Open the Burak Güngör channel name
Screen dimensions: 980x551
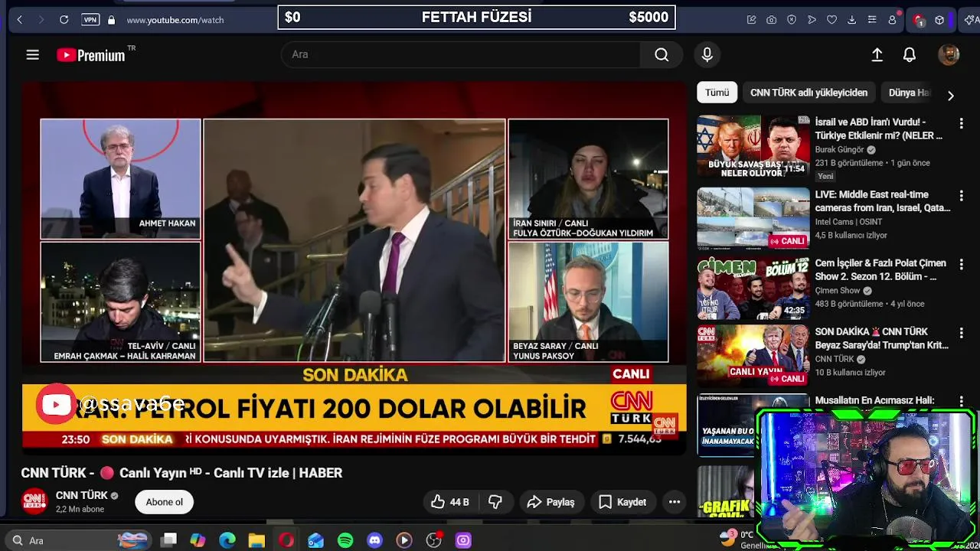pyautogui.click(x=839, y=150)
